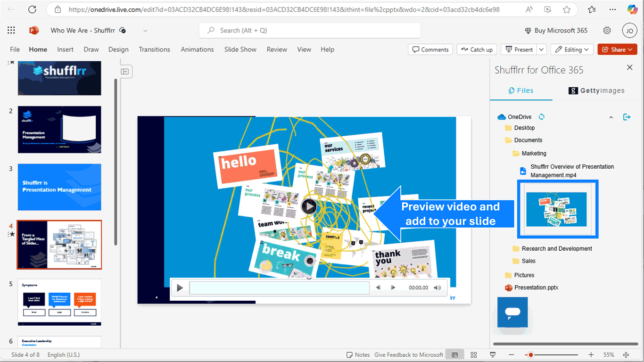Go back with the browser back arrow
This screenshot has height=362, width=644.
tap(12, 9)
